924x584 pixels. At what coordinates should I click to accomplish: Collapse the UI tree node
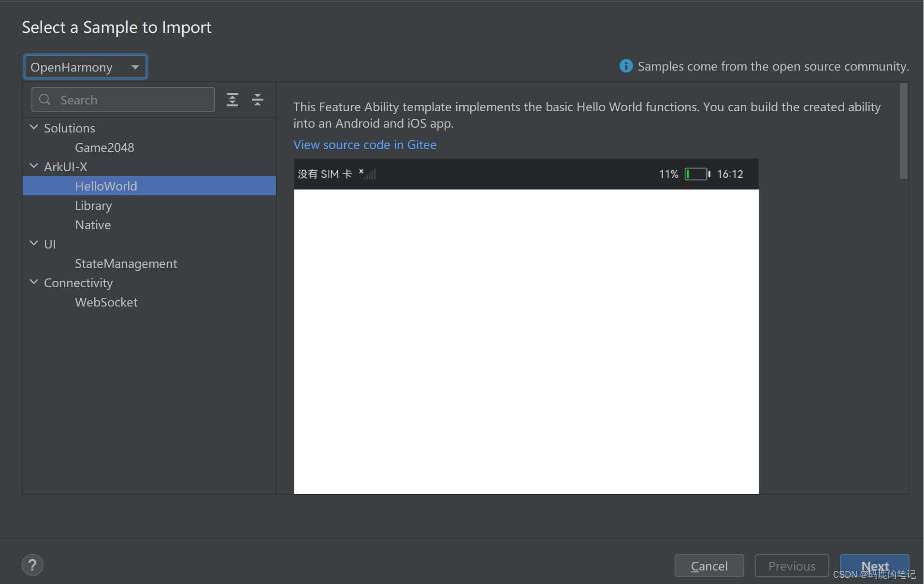[x=34, y=244]
